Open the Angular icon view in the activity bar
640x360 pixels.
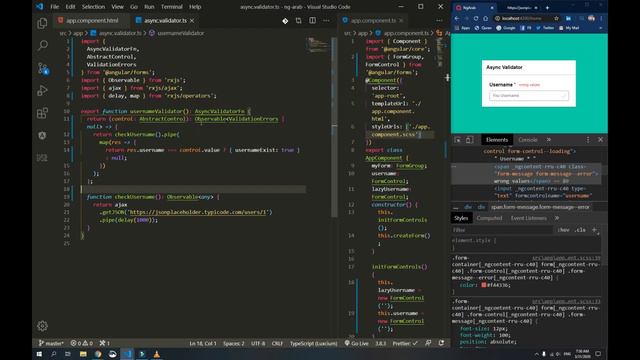click(x=42, y=136)
